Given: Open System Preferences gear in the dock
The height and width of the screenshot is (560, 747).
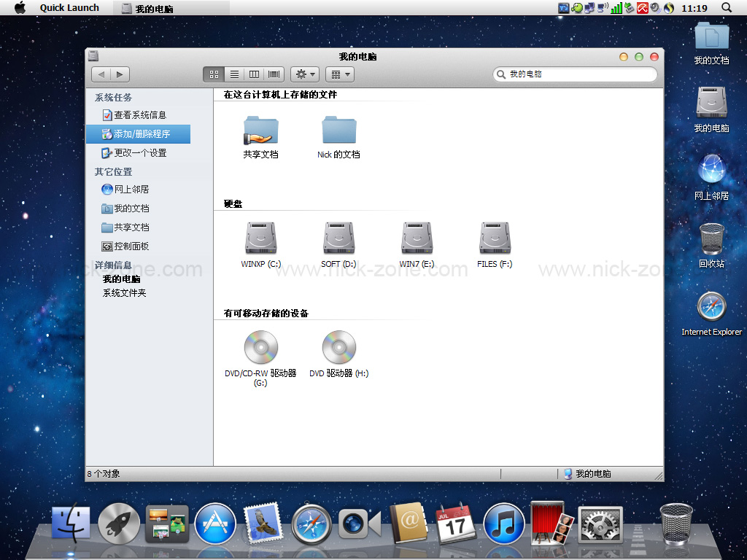Looking at the screenshot, I should 600,524.
